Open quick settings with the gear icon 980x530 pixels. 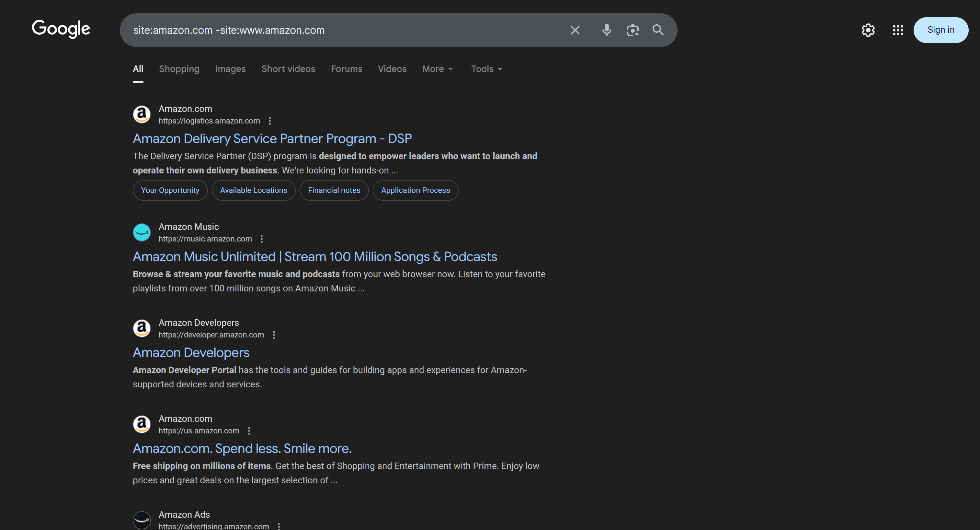868,30
